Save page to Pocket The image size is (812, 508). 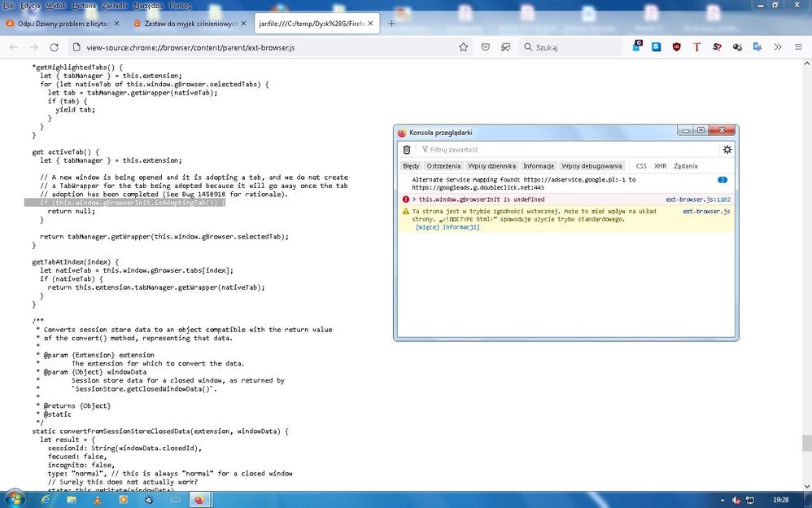coord(485,47)
